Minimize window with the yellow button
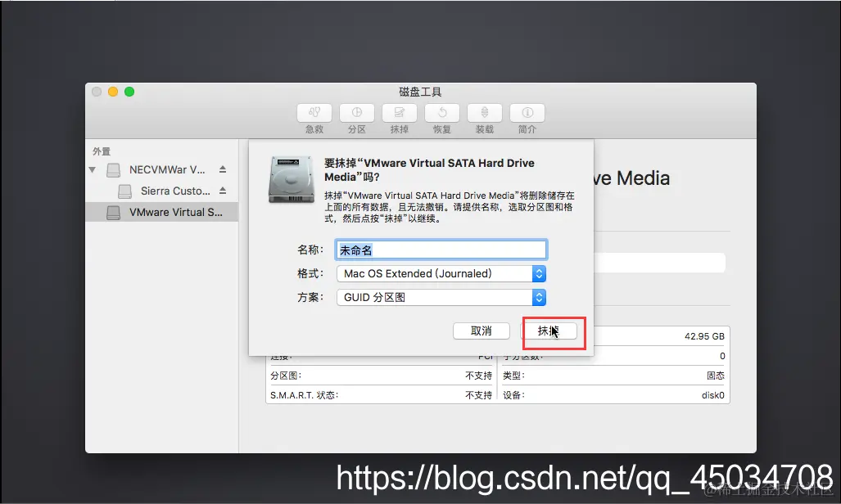 click(x=113, y=92)
